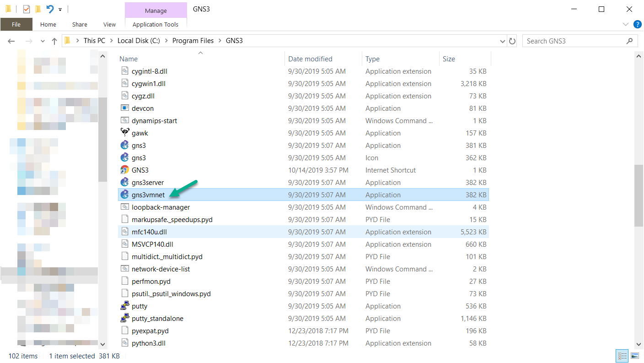Select the psutil._psutil_windows.pyd file name
Viewport: 644px width, 363px height.
(x=171, y=293)
